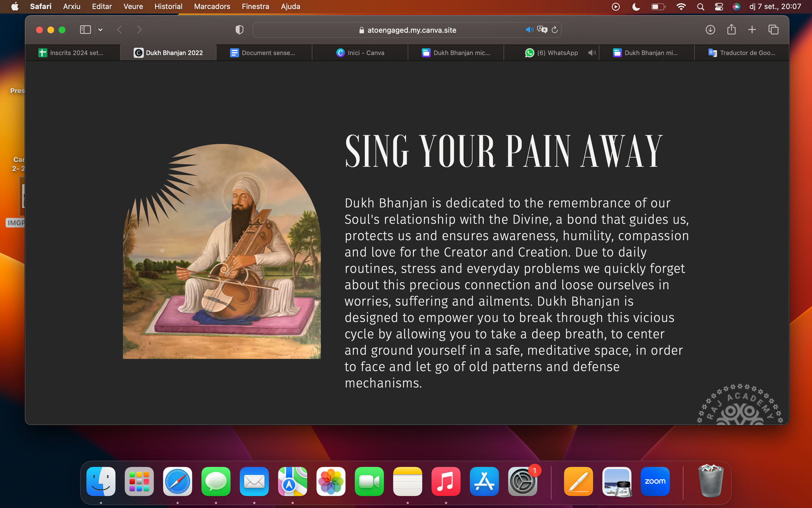Add a new tab with plus button
Viewport: 812px width, 508px height.
pyautogui.click(x=752, y=30)
